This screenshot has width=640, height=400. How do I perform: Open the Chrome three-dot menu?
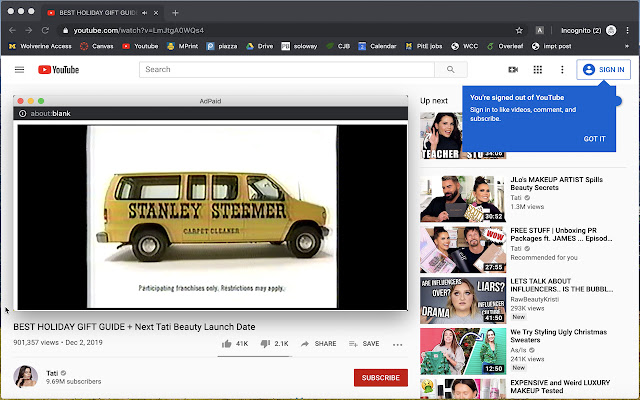pos(627,30)
